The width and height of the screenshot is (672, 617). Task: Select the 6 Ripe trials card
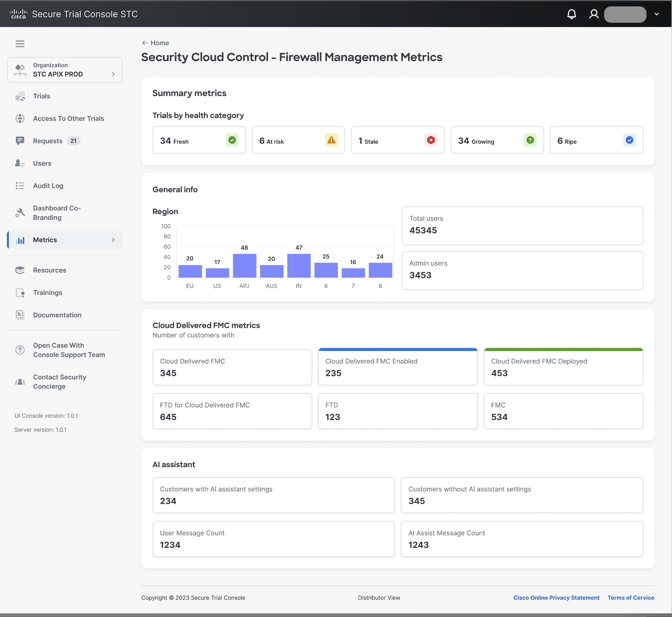[597, 140]
